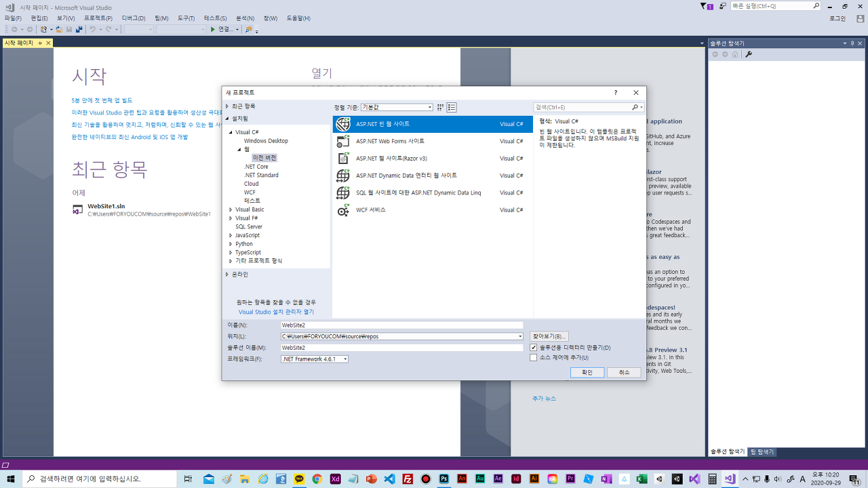Screen dimensions: 868x488
Task: Open the 5분 안에 첫 번째 앱 빌드 link
Action: coord(102,100)
